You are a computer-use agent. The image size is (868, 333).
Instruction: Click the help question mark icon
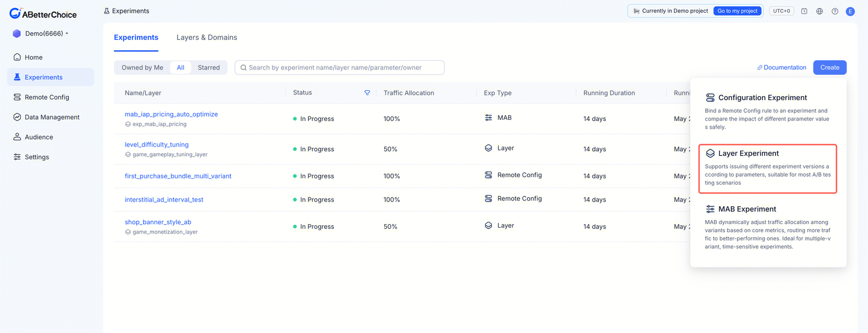pos(835,11)
